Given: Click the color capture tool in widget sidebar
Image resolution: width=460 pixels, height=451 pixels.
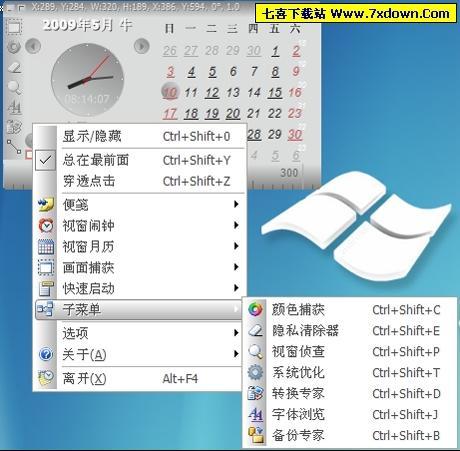Looking at the screenshot, I should coord(14,47).
